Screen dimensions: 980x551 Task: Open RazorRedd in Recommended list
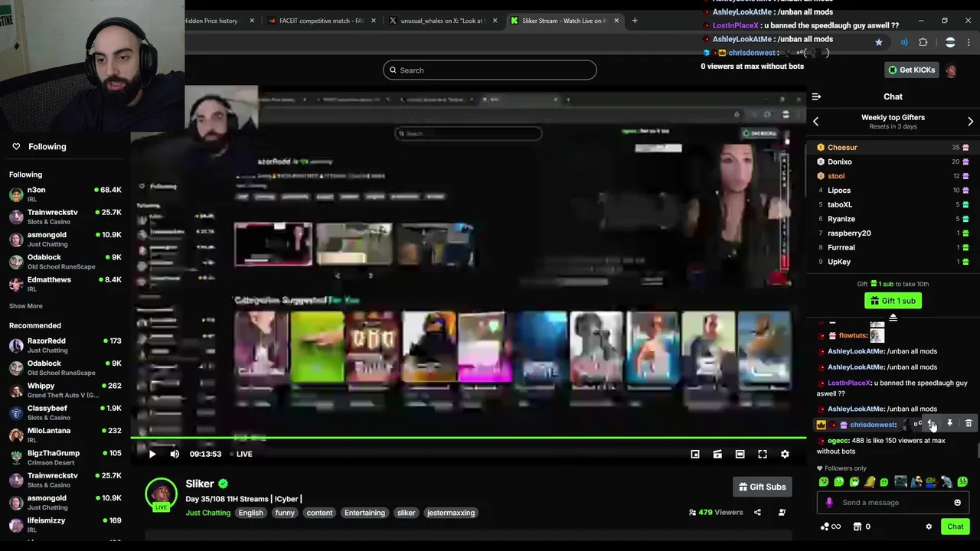(65, 345)
